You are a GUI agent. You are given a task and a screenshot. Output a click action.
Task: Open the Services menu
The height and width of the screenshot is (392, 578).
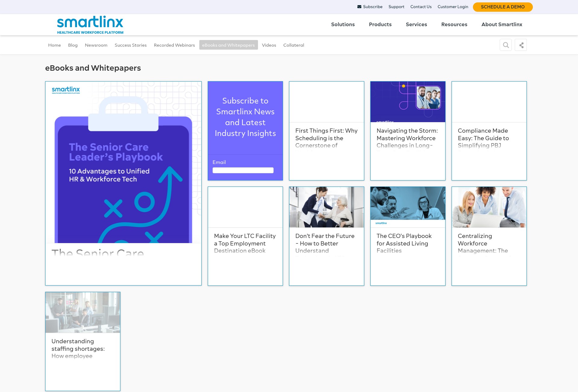pyautogui.click(x=416, y=24)
